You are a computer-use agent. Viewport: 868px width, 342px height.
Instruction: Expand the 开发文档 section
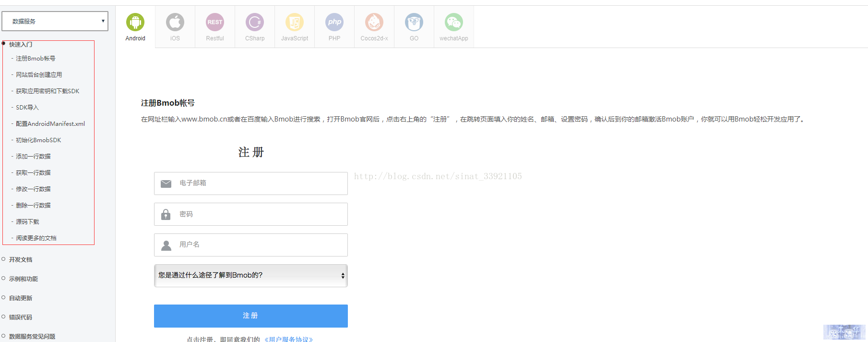click(21, 259)
